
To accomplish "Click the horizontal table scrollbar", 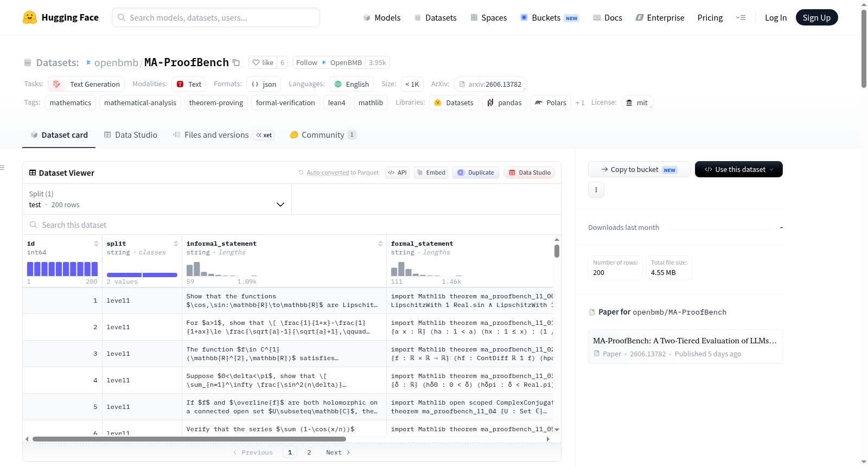I will click(x=189, y=439).
